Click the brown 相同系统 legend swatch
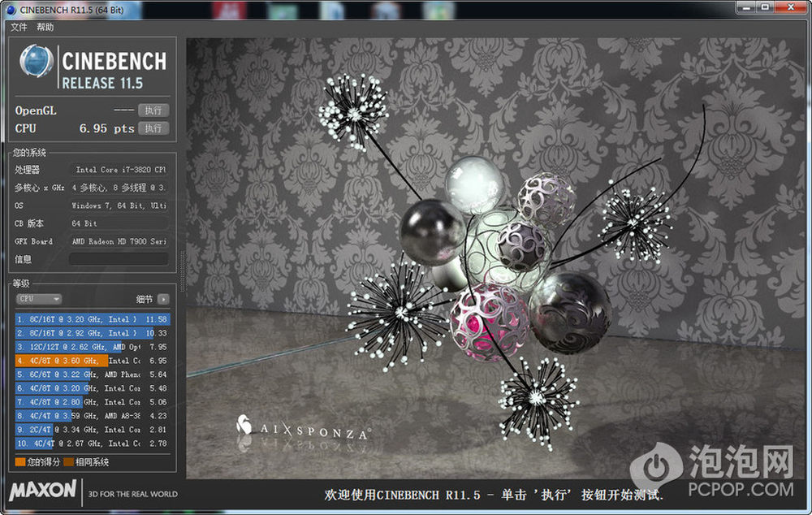 point(69,462)
